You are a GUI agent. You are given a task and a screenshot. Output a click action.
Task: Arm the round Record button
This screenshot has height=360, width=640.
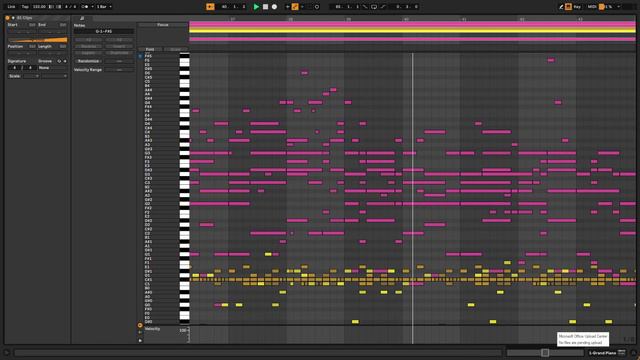[274, 7]
